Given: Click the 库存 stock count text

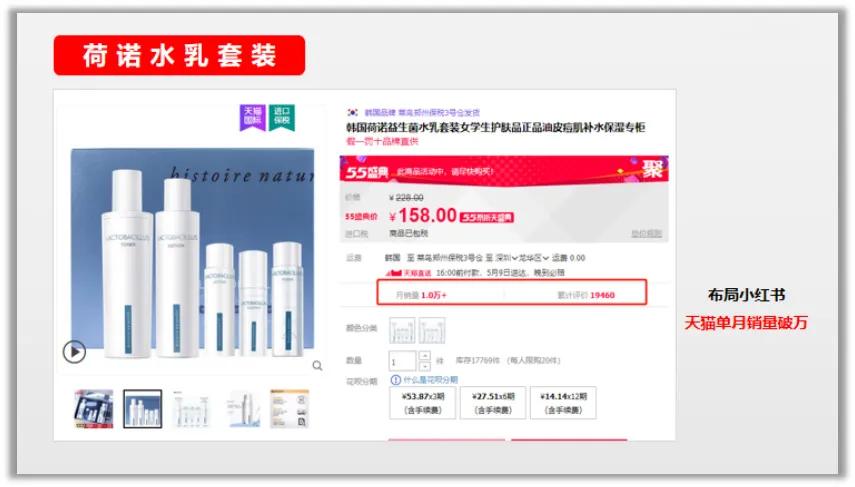Looking at the screenshot, I should pyautogui.click(x=477, y=360).
